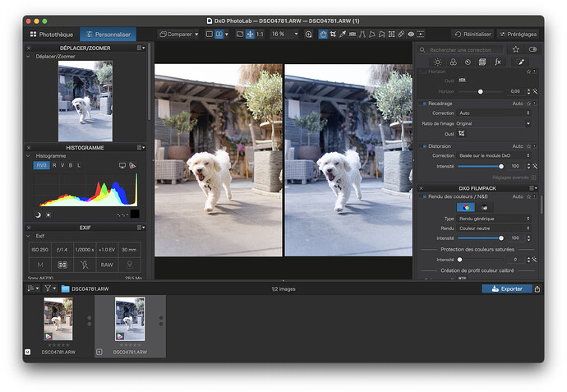Image resolution: width=567 pixels, height=392 pixels.
Task: Open the Detail corrections tab icon
Action: point(468,62)
